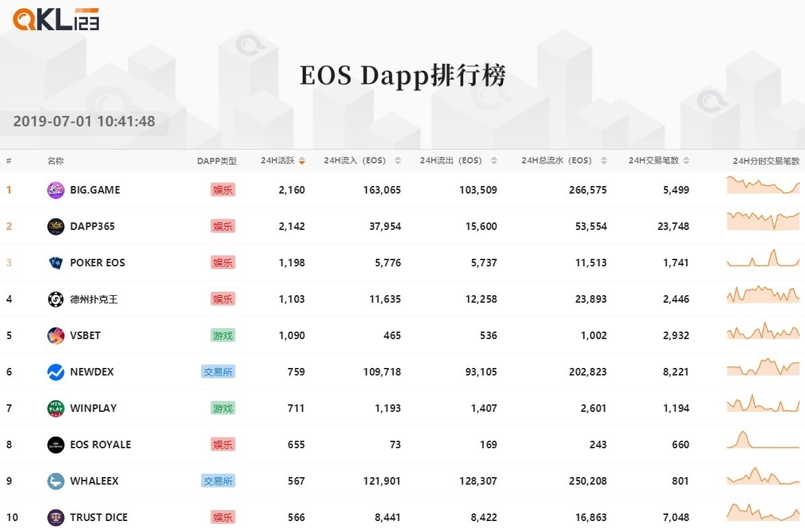Viewport: 805px width, 532px height.
Task: Open the VSBET name link
Action: [x=85, y=336]
